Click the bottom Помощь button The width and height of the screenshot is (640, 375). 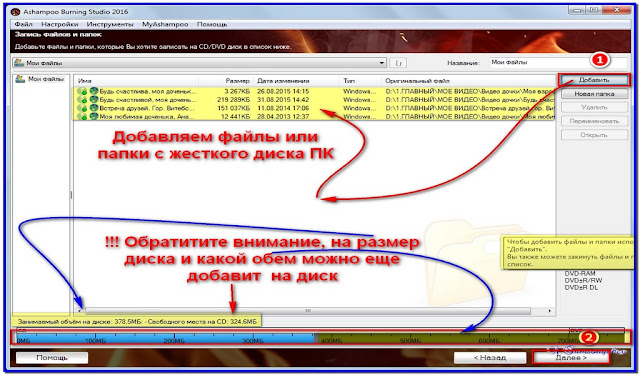[x=52, y=357]
